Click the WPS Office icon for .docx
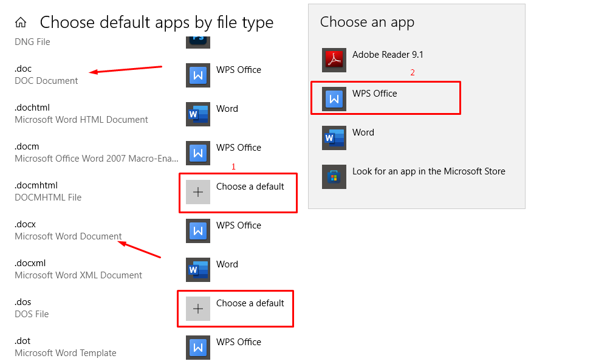610x364 pixels. pos(198,231)
